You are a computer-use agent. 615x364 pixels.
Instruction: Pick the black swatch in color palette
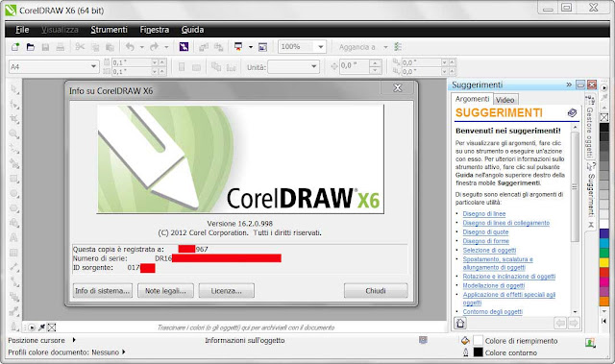tap(604, 128)
